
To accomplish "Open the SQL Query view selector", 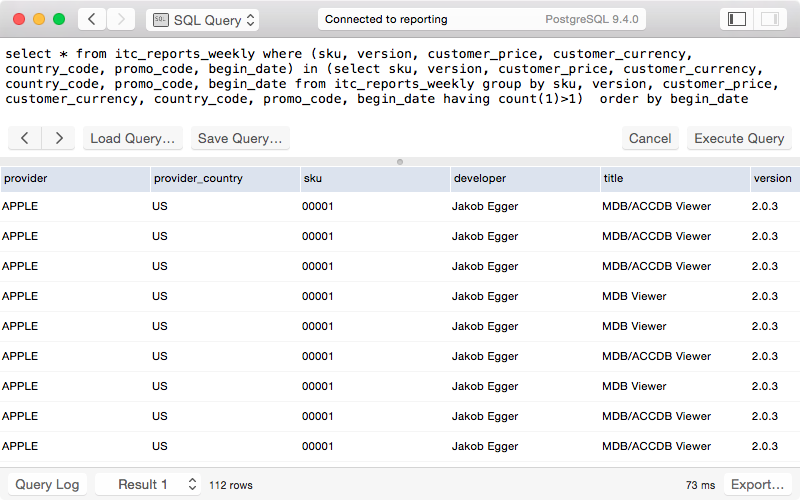I will point(203,20).
